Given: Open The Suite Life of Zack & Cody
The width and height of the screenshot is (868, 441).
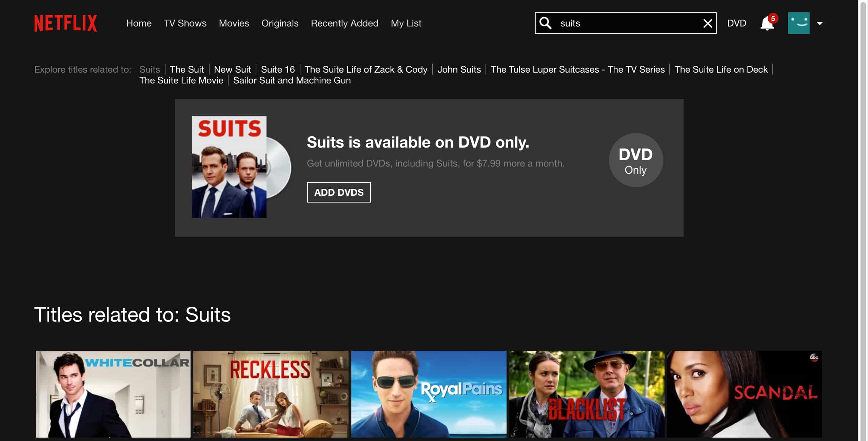Looking at the screenshot, I should [366, 69].
